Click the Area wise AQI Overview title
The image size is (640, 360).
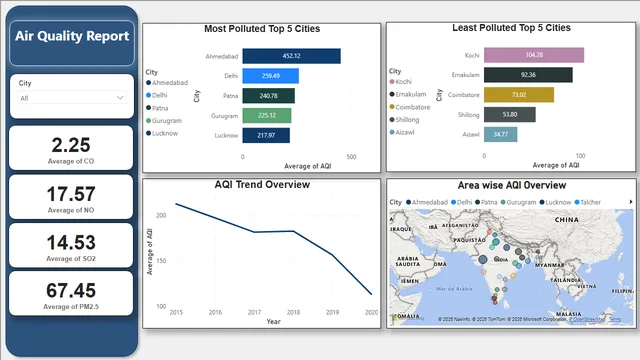coord(512,185)
